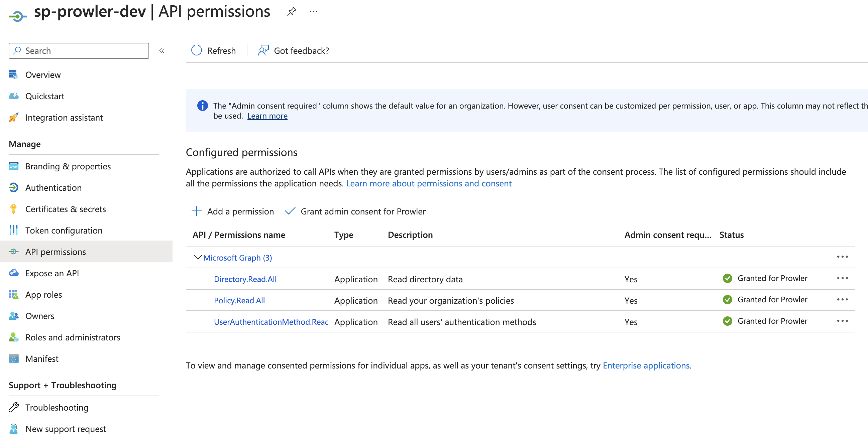The image size is (868, 445).
Task: Click the Expose an API cloud icon
Action: click(x=13, y=273)
